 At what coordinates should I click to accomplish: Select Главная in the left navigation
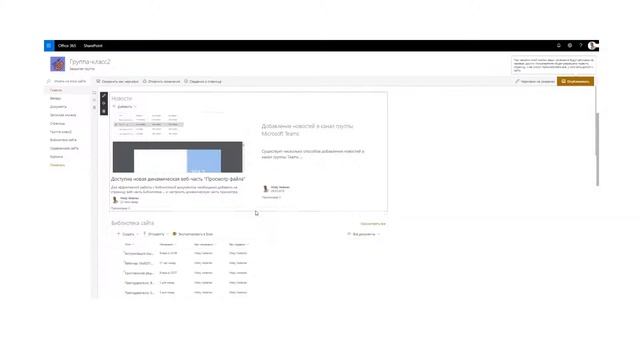(56, 90)
